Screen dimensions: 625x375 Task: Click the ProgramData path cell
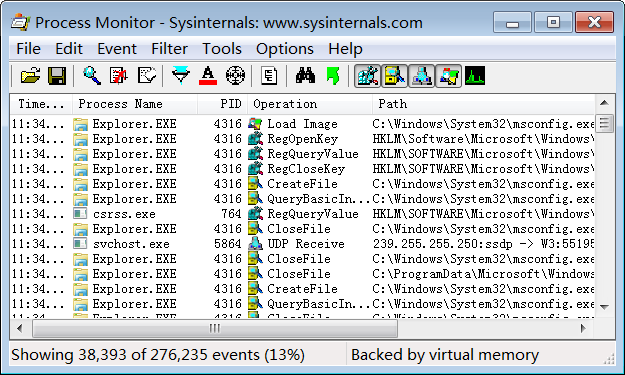pos(483,274)
